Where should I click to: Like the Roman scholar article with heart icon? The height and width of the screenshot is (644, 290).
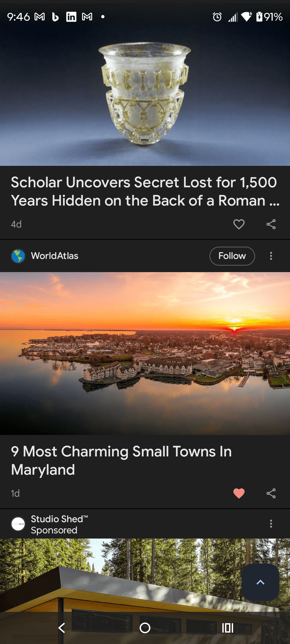click(x=239, y=224)
